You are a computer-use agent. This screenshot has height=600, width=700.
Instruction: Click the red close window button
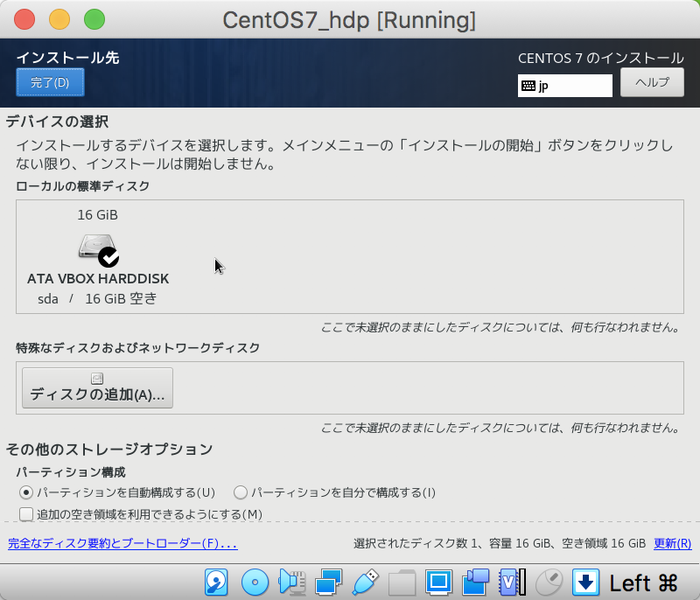coord(24,19)
